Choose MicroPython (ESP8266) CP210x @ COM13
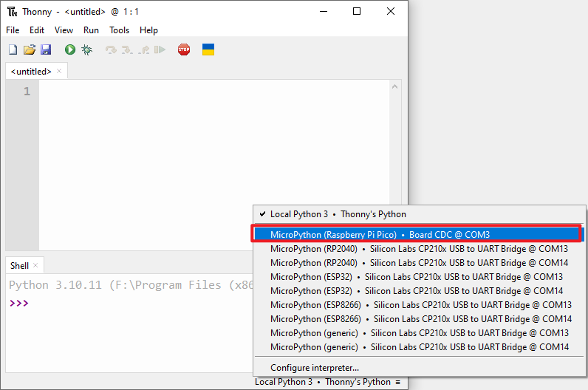This screenshot has width=588, height=390. point(420,305)
